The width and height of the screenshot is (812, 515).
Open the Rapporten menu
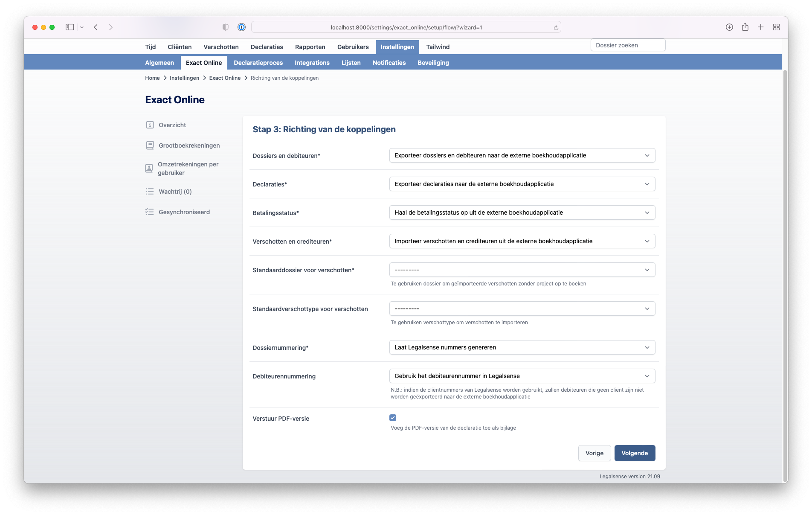(310, 47)
